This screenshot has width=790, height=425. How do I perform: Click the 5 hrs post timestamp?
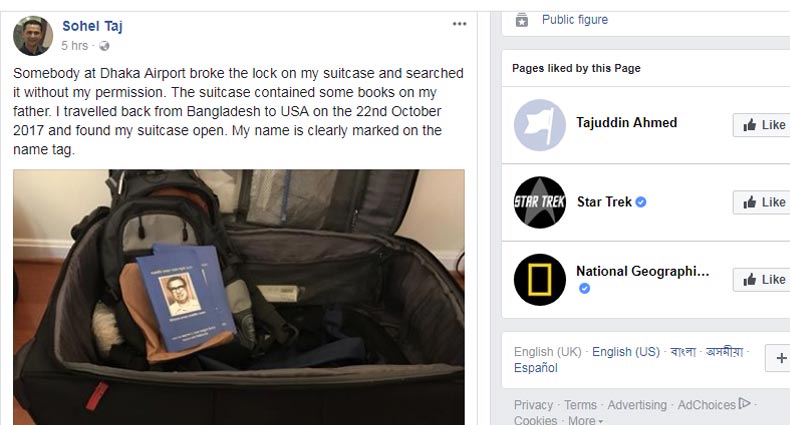pos(75,46)
